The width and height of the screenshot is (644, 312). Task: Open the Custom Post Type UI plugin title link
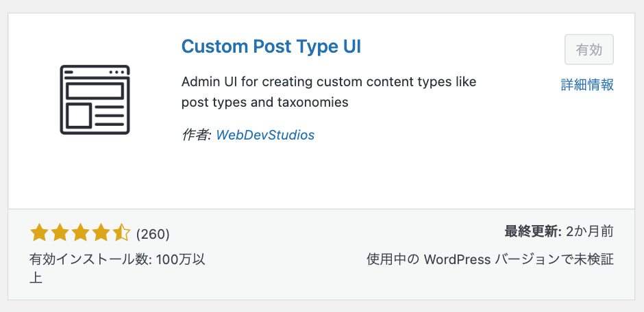pyautogui.click(x=271, y=47)
